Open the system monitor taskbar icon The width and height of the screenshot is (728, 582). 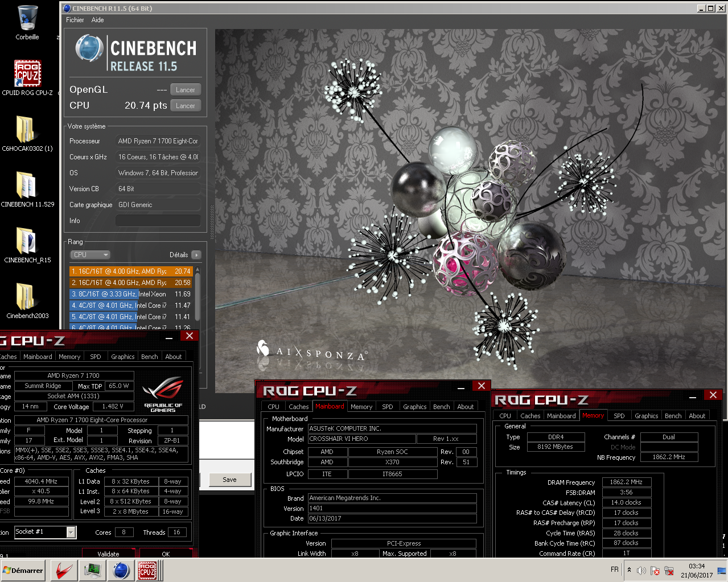92,570
